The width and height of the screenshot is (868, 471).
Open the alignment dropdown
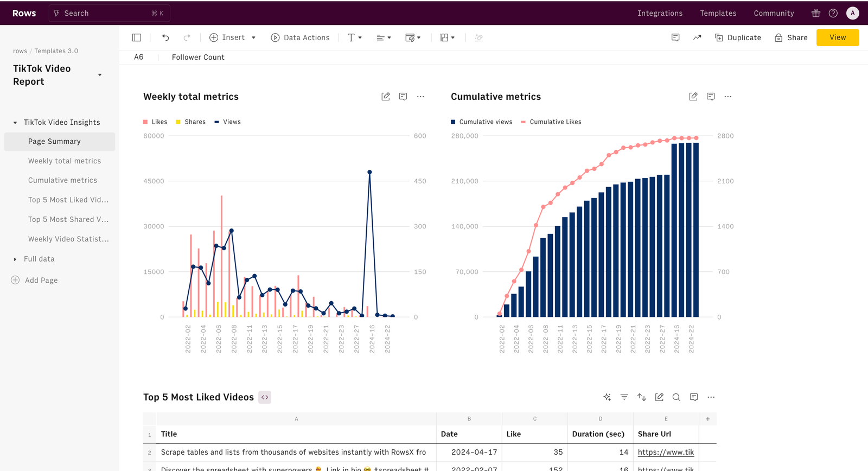pyautogui.click(x=384, y=37)
